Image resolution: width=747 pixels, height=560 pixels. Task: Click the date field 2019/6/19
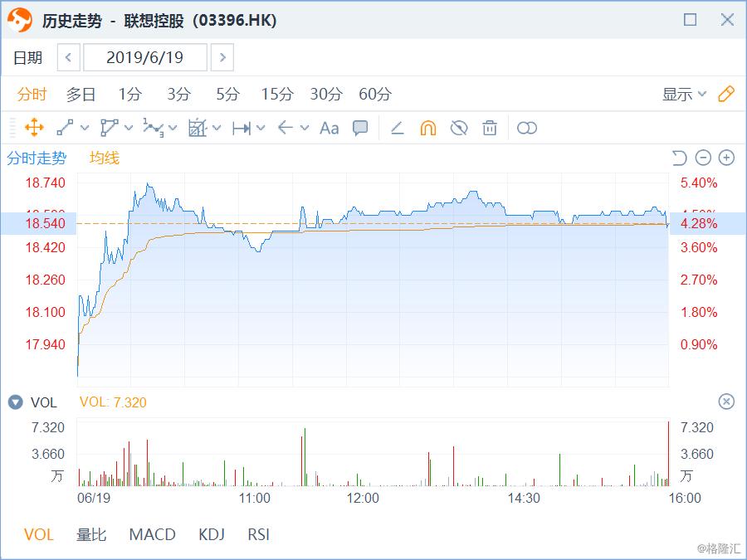(144, 57)
